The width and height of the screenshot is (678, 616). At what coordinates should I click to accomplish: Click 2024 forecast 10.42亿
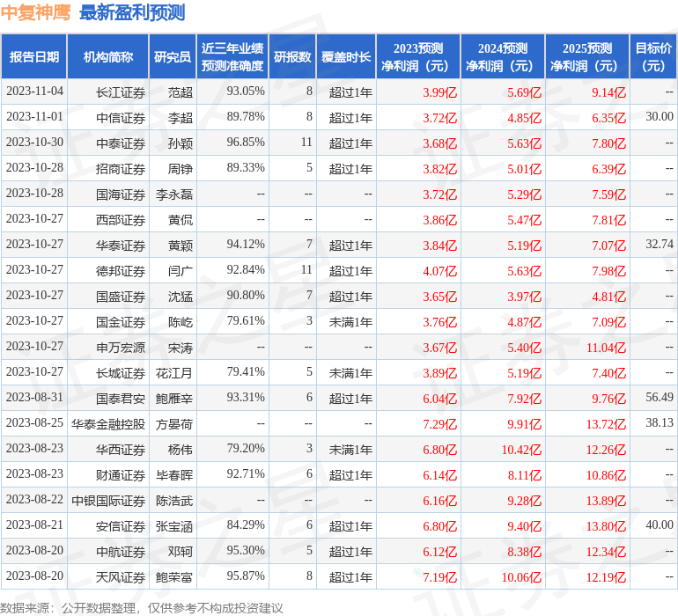tap(522, 450)
